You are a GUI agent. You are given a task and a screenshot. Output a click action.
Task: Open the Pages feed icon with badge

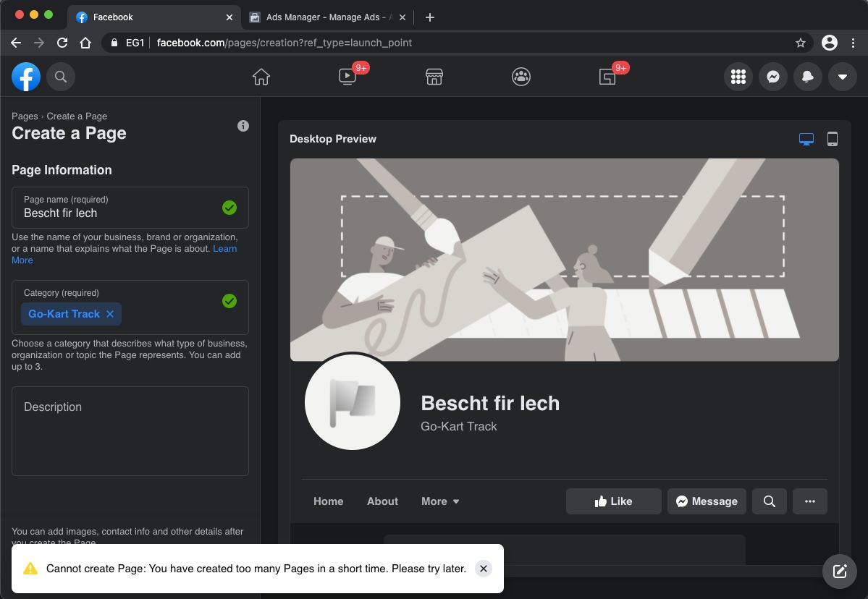point(607,77)
